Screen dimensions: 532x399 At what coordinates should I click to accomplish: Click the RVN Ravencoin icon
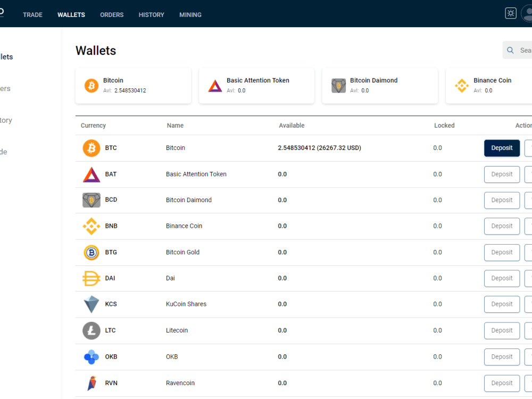[x=92, y=384]
